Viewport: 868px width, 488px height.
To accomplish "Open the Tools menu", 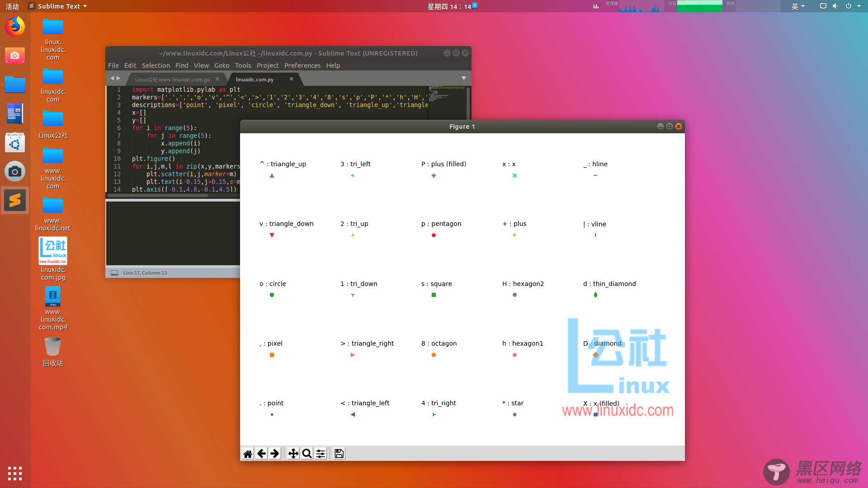I will 243,66.
